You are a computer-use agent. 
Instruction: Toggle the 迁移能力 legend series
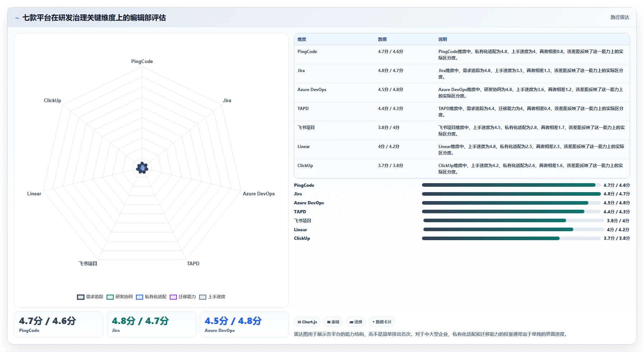pyautogui.click(x=183, y=297)
